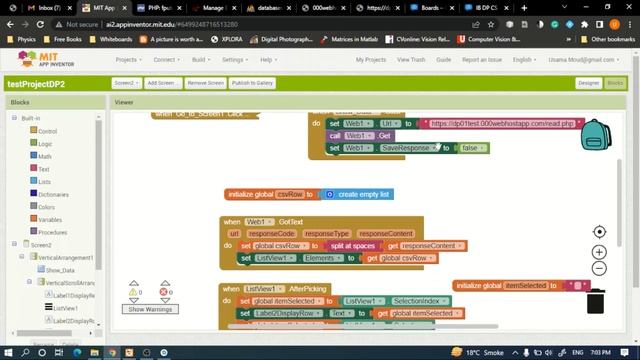The height and width of the screenshot is (360, 640).
Task: Collapse the Built-in tree section
Action: (14, 118)
